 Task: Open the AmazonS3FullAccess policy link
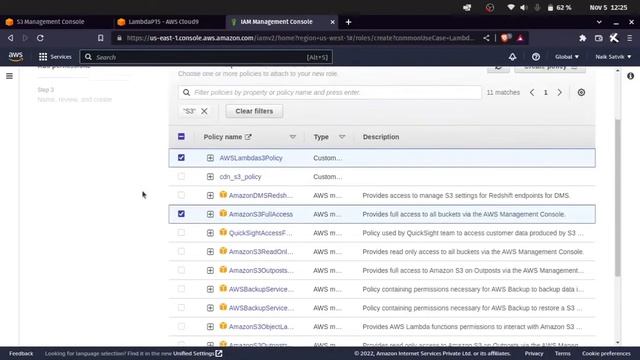tap(261, 214)
